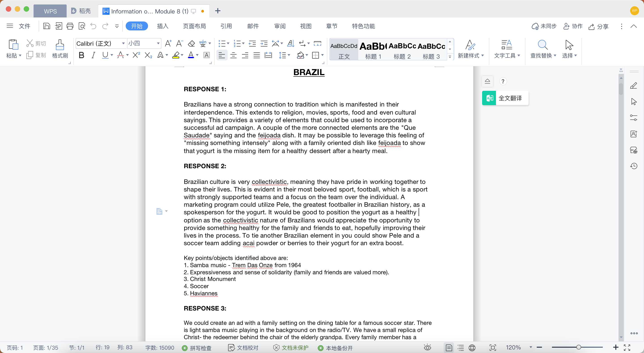Decrease paragraph indent
644x353 pixels.
pyautogui.click(x=252, y=44)
